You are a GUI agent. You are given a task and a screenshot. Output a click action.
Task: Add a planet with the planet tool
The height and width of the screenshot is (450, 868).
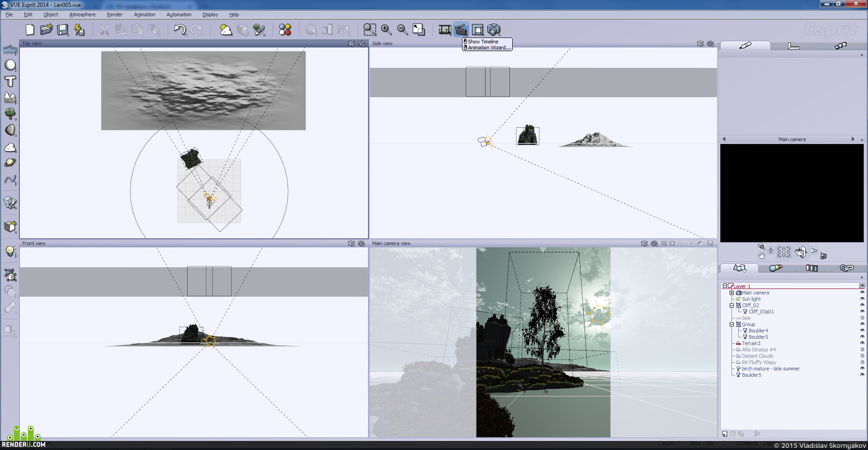(x=10, y=163)
